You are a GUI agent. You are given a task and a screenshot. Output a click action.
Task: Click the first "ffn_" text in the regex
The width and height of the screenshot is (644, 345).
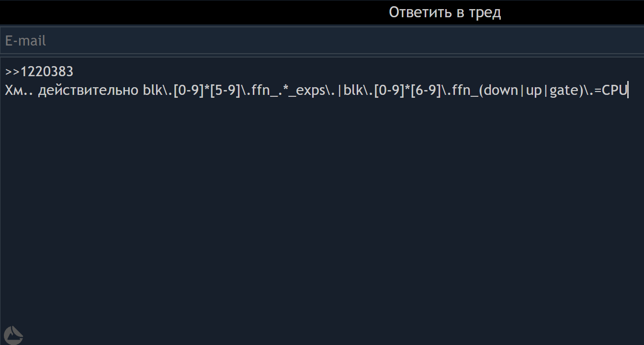(263, 91)
